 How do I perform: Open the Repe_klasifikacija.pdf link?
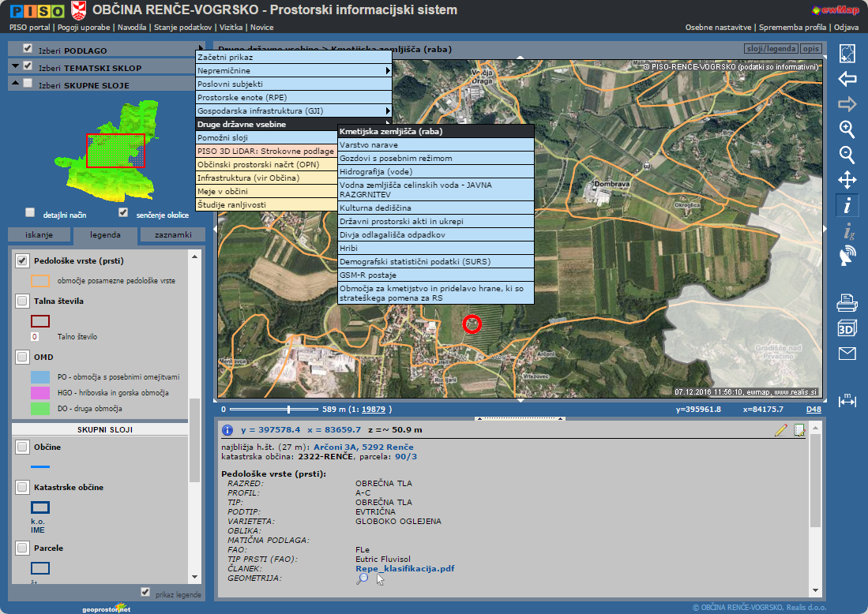(404, 568)
